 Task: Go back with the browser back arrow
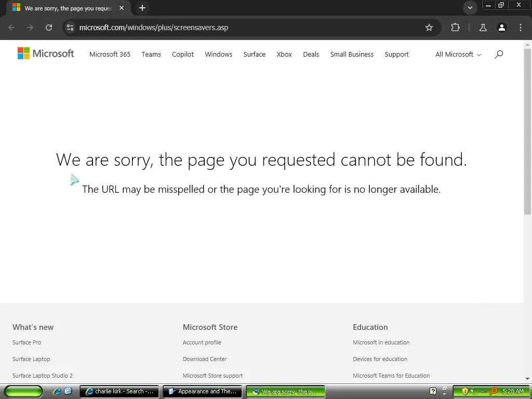(11, 28)
